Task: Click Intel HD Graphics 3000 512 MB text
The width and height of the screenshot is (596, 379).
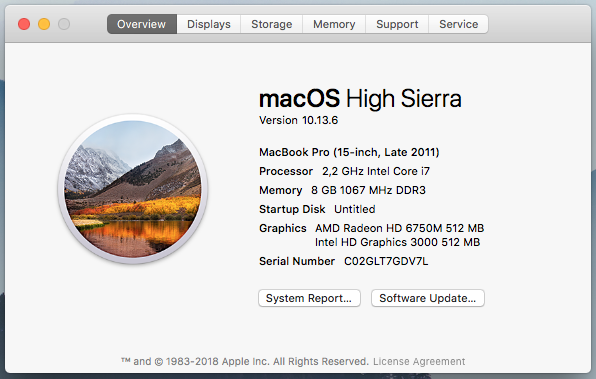Action: pos(397,242)
